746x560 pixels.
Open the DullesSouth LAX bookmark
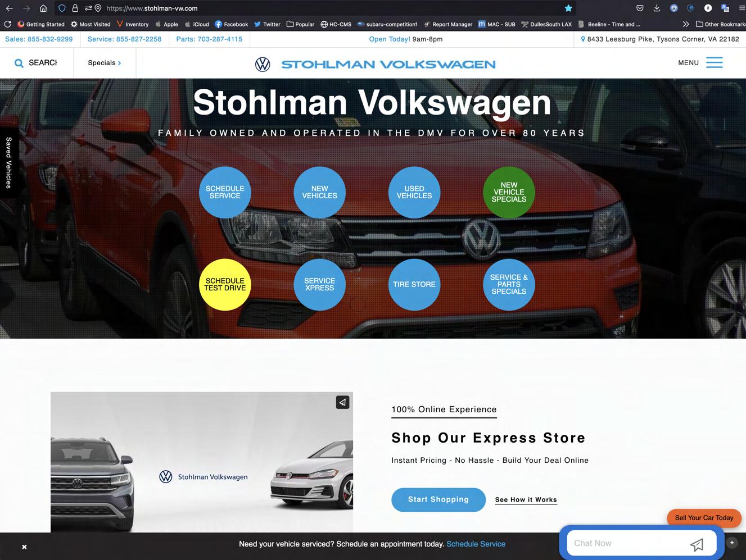point(546,24)
